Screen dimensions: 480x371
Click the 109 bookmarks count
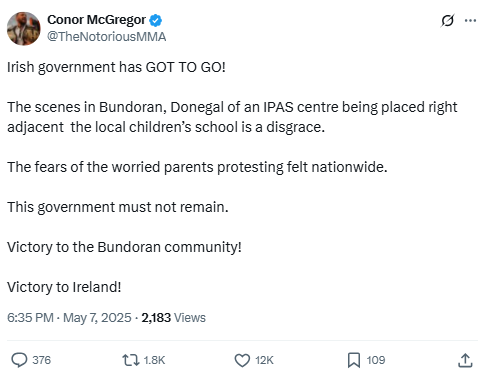click(x=376, y=360)
